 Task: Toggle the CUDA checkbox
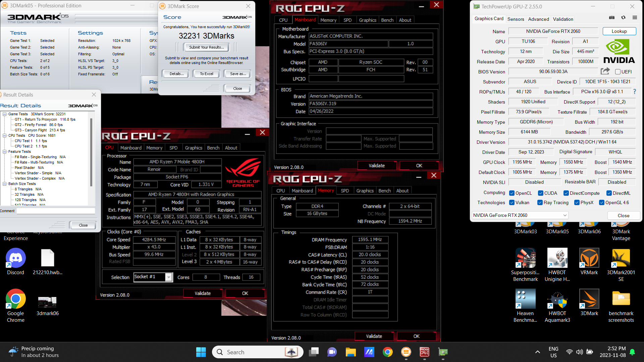click(x=540, y=193)
